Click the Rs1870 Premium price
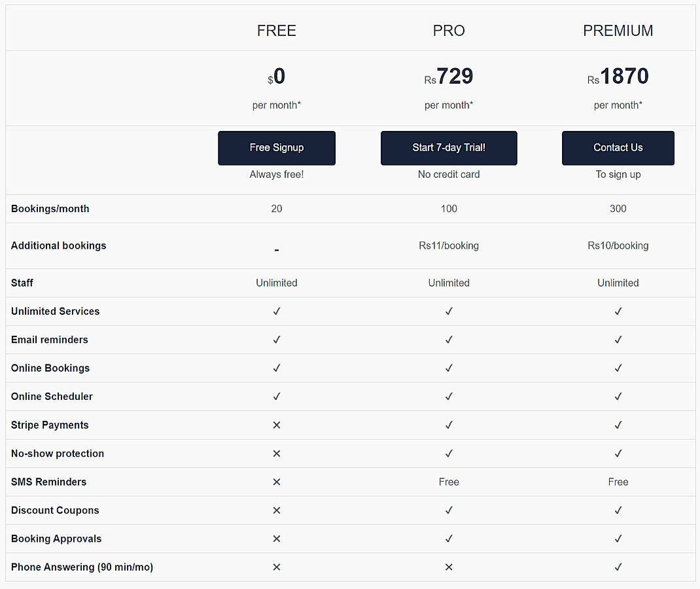This screenshot has width=700, height=589. click(x=618, y=76)
